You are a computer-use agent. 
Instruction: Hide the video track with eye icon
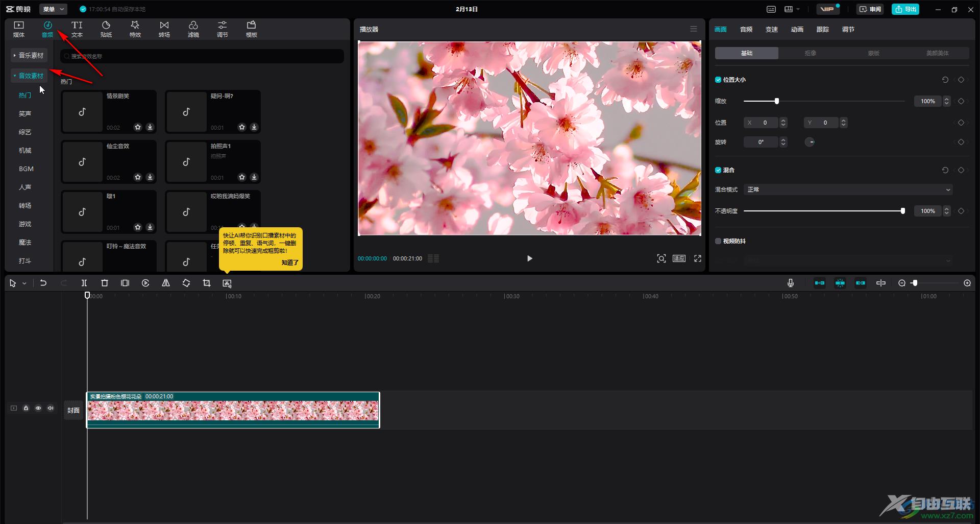coord(38,408)
